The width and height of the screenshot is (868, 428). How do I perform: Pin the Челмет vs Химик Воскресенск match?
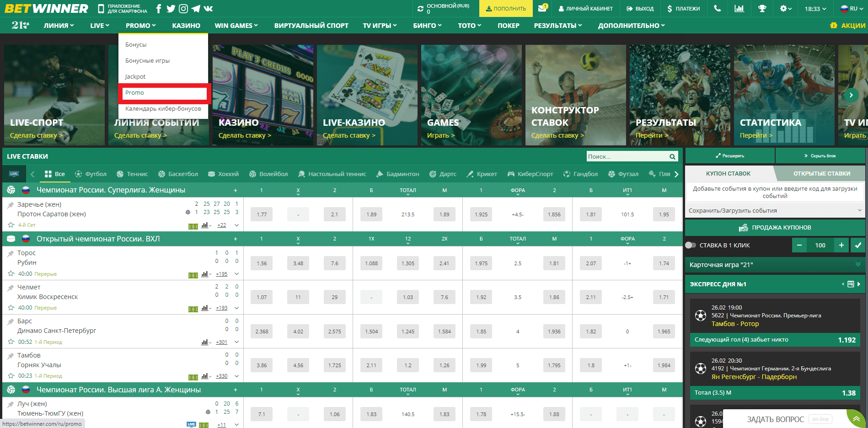(11, 288)
